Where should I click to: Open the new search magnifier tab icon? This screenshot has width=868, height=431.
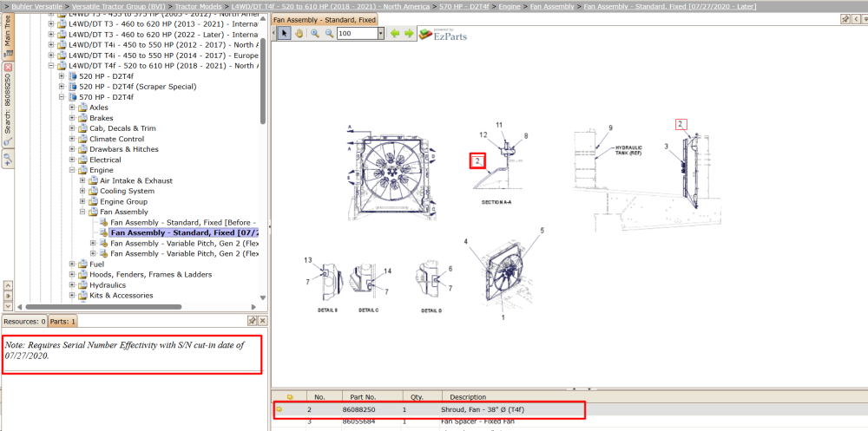[8, 160]
